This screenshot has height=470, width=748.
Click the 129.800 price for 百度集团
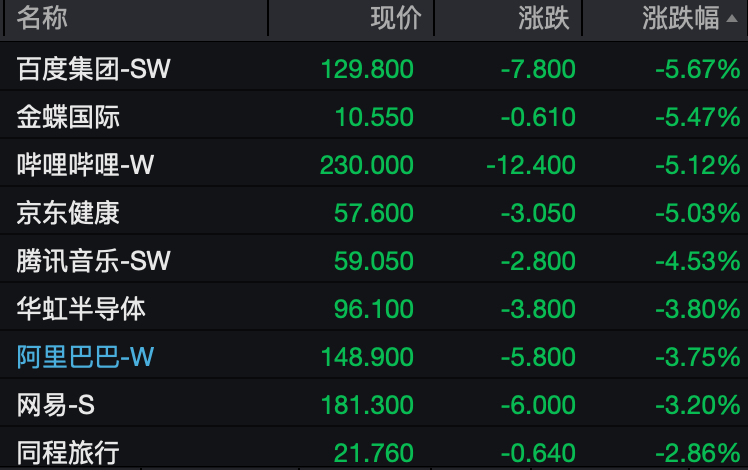pos(366,69)
